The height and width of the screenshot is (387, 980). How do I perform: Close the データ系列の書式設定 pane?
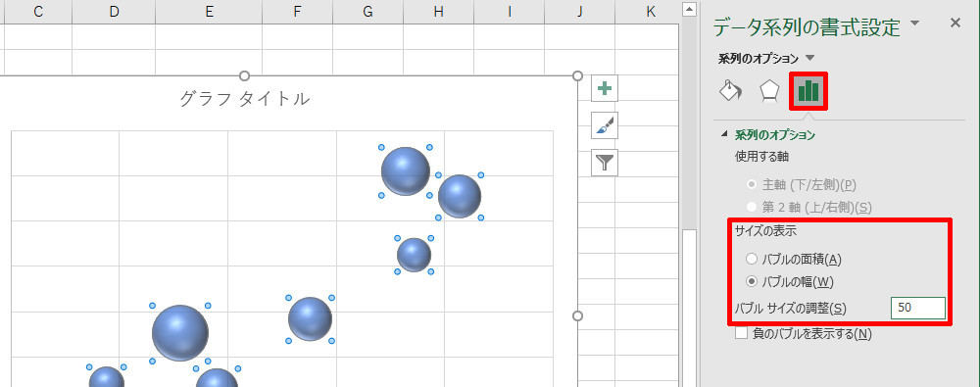point(955,24)
